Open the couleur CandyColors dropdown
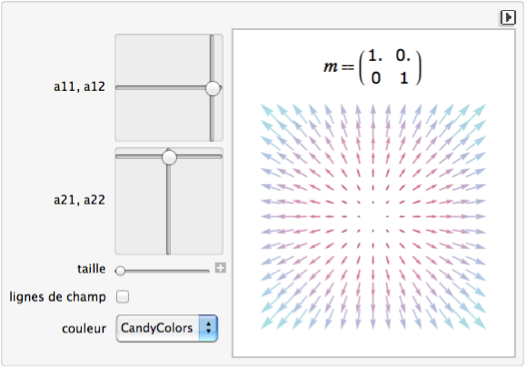 click(167, 328)
